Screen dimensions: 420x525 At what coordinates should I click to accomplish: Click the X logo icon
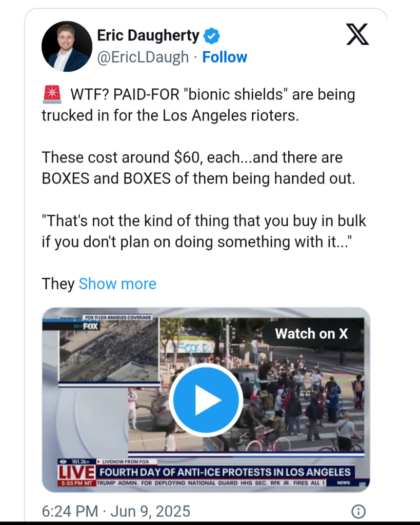357,34
